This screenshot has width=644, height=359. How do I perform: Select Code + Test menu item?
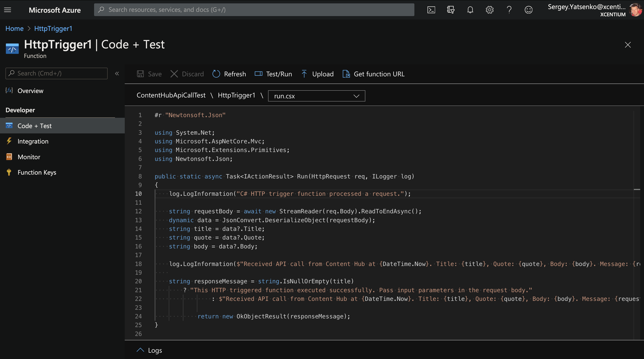[x=62, y=126]
